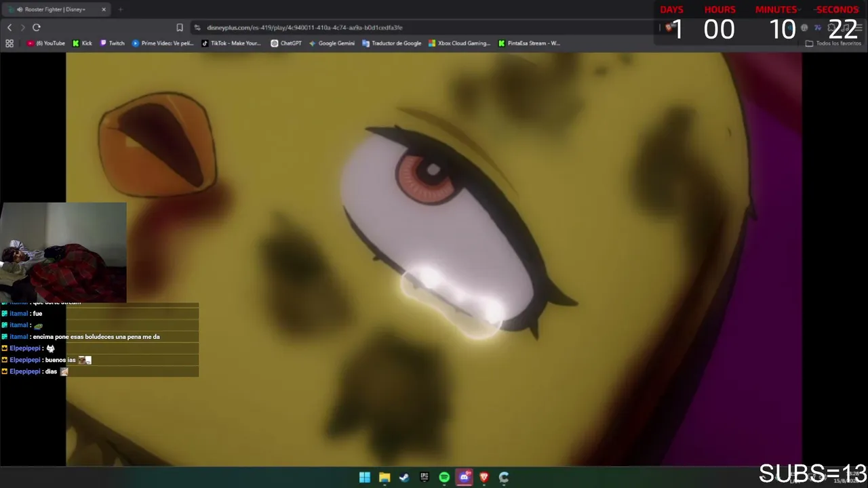Open File Explorer from the taskbar

coord(384,477)
